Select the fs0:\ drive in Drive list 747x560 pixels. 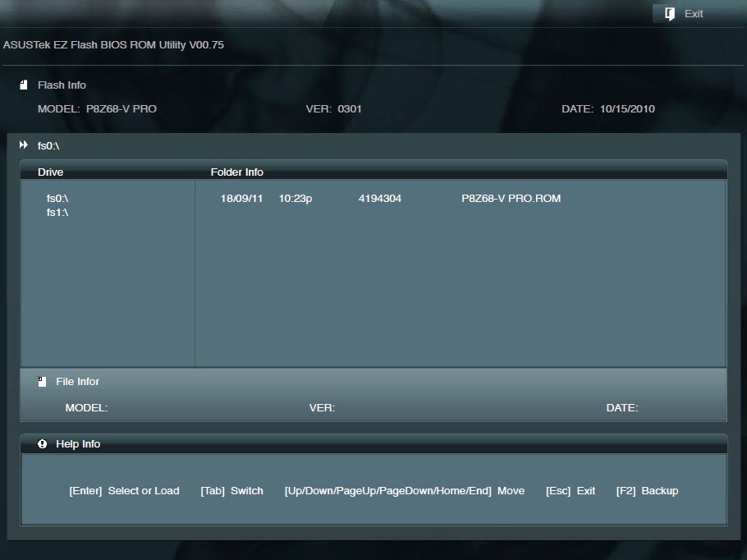[57, 199]
